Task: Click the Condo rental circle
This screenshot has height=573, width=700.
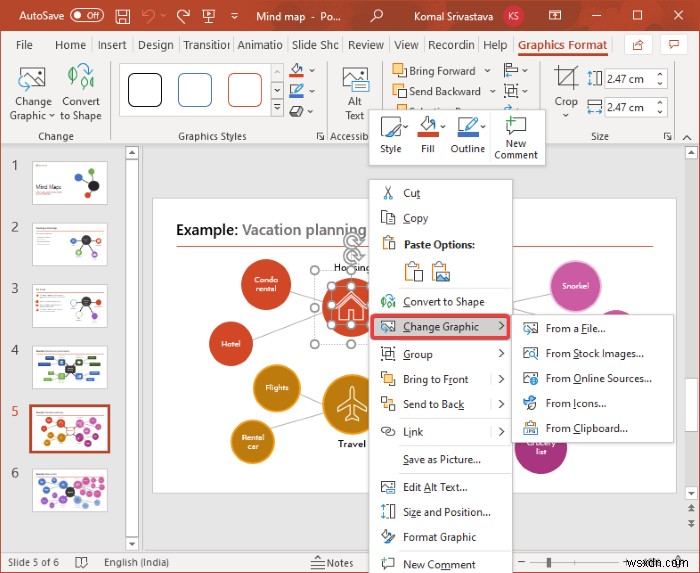Action: click(266, 284)
